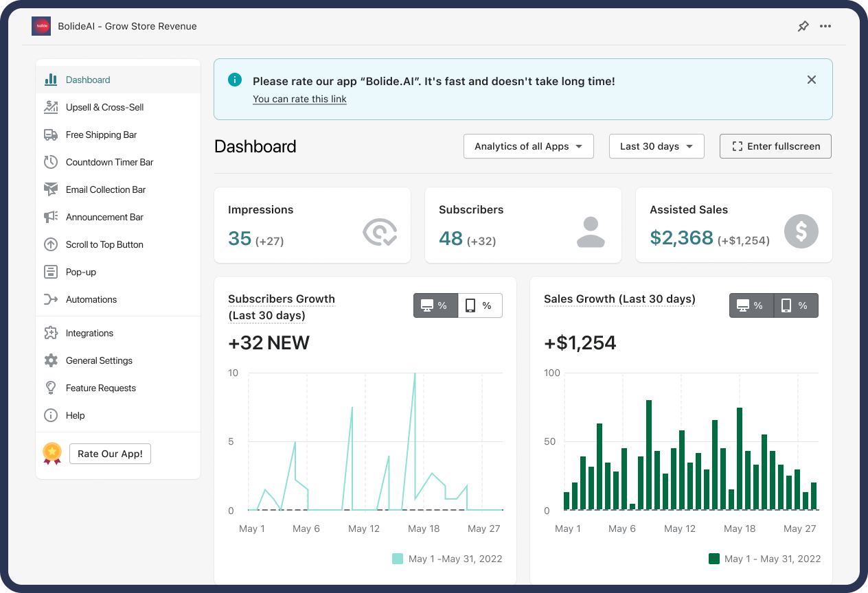
Task: Open Email Collection Bar in the sidebar
Action: [x=106, y=189]
